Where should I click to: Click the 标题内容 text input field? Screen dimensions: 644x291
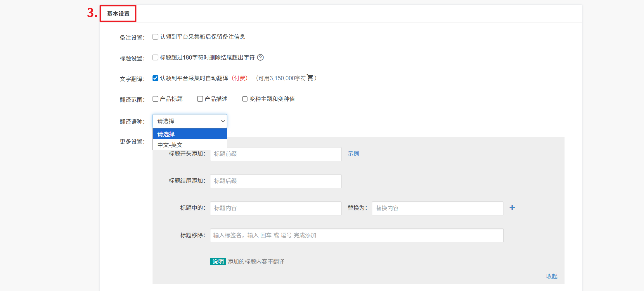tap(276, 208)
